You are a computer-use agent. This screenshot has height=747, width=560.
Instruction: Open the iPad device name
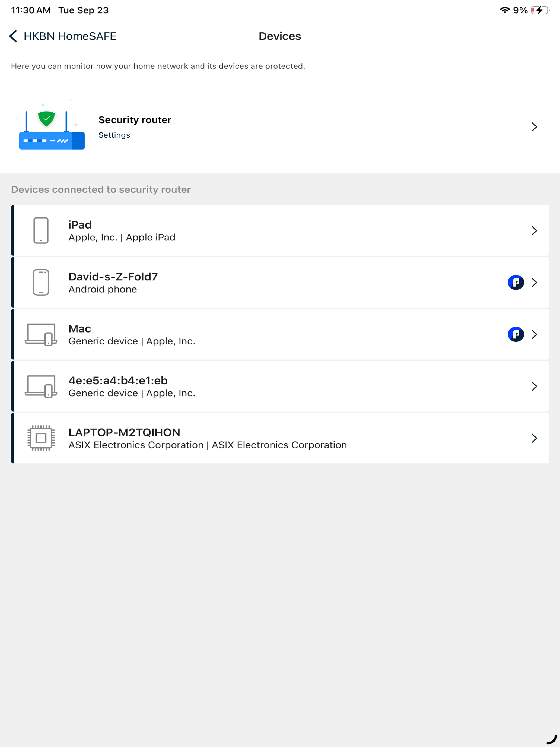(80, 224)
